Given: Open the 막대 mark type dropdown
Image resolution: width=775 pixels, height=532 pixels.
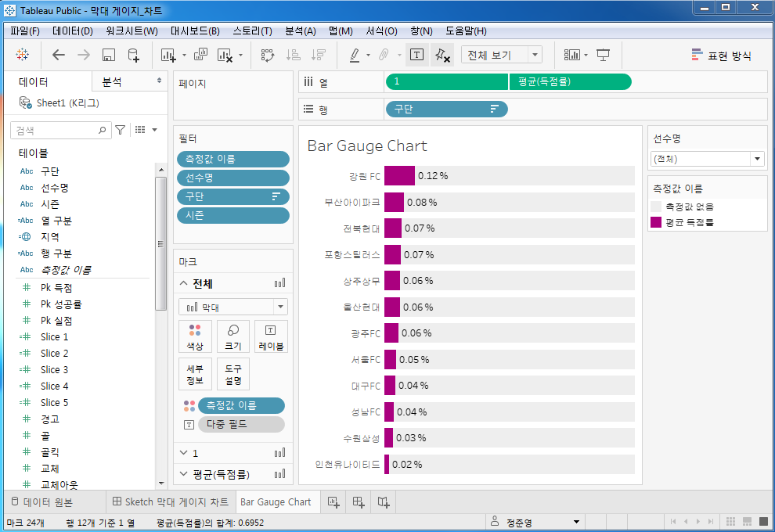Looking at the screenshot, I should coord(232,307).
